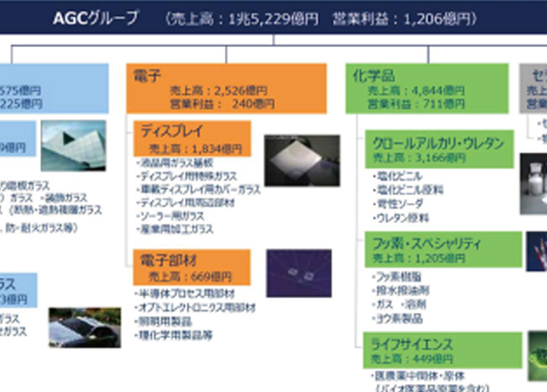This screenshot has width=547, height=392.
Task: Open the 電子部材 sub-segment box
Action: pyautogui.click(x=192, y=267)
